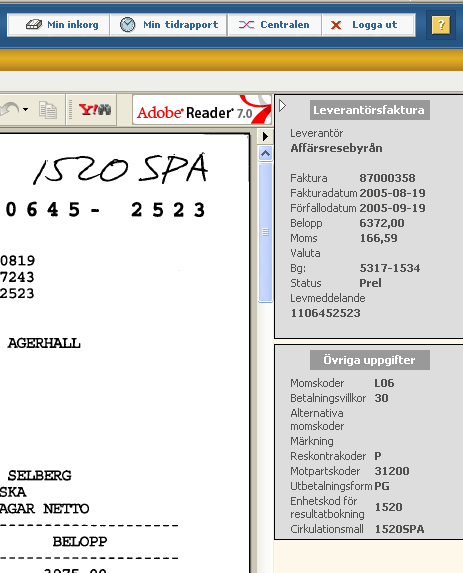This screenshot has width=463, height=573.
Task: Click Enhetskod för resultatbokning value 1520
Action: (388, 507)
